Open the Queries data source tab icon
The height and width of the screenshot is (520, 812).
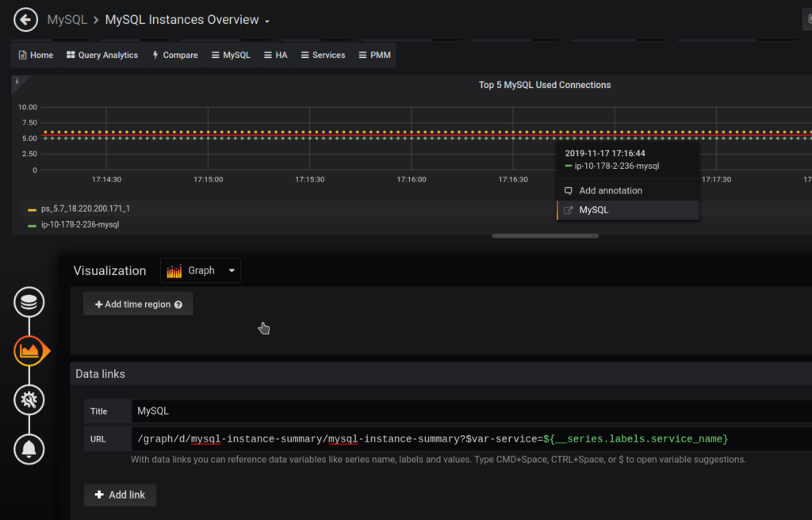[x=29, y=302]
